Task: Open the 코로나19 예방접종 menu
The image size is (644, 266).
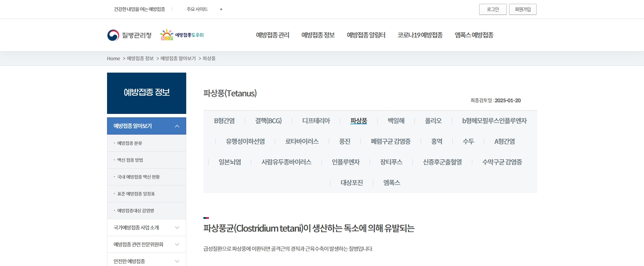Action: [420, 35]
